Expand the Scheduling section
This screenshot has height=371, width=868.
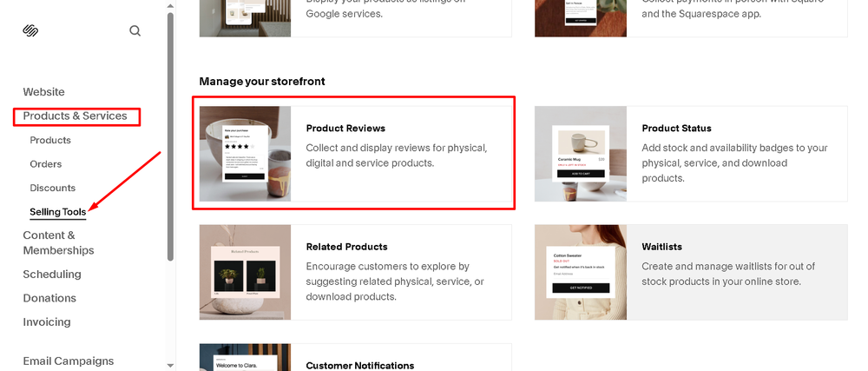[52, 274]
